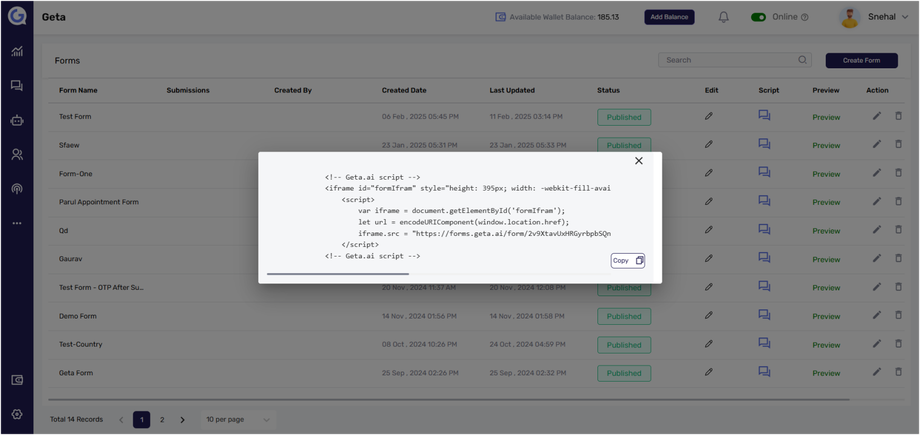Click the Copy script button
Image resolution: width=920 pixels, height=435 pixels.
pos(628,260)
